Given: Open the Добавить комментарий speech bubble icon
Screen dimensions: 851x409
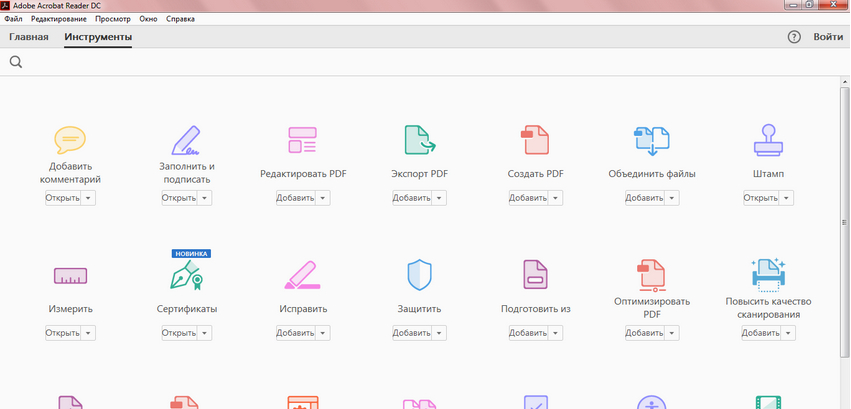Looking at the screenshot, I should [70, 140].
